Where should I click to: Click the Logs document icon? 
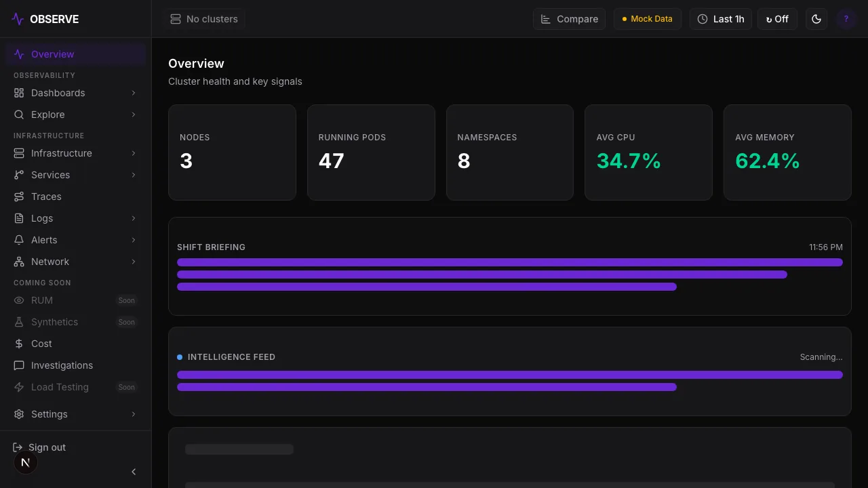point(19,218)
